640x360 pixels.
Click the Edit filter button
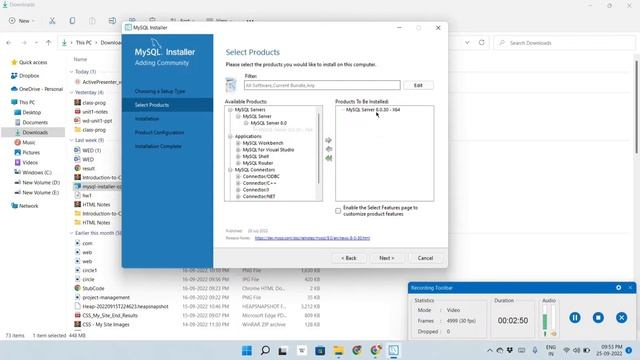418,85
